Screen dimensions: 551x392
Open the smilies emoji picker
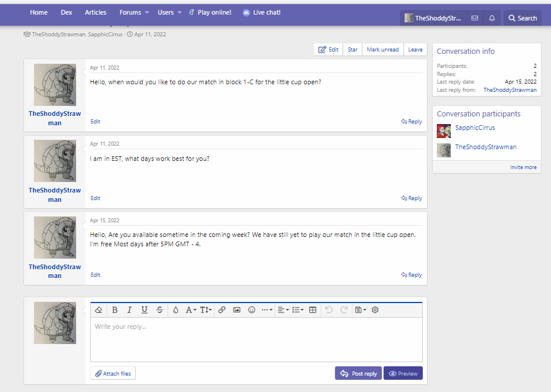tap(252, 310)
